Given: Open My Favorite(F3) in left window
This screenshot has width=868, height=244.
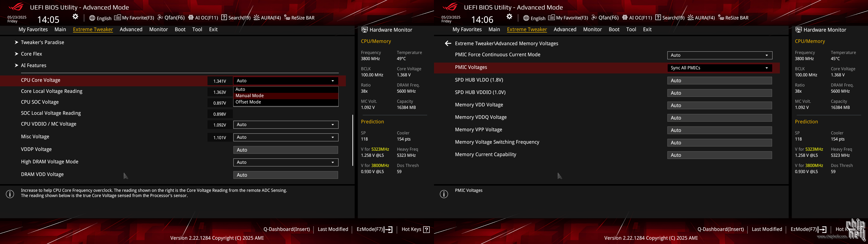Looking at the screenshot, I should point(134,18).
